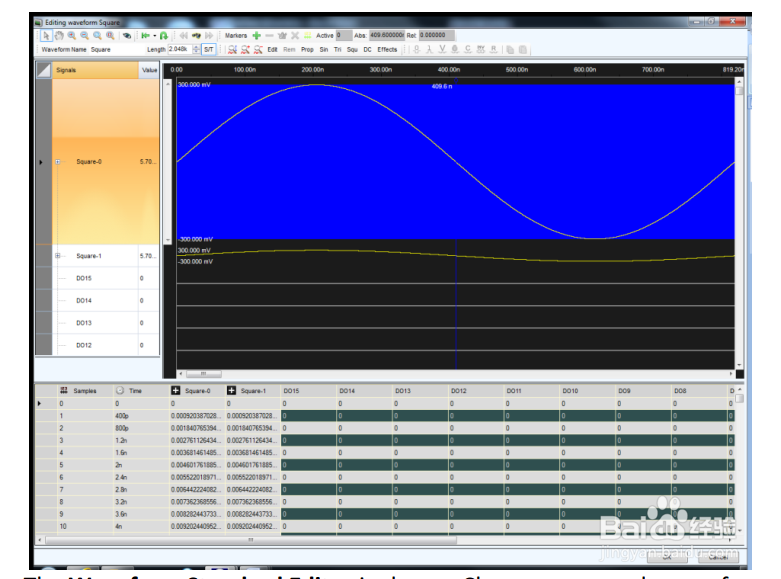Click second waveform zoom icon with plus
This screenshot has width=781, height=579.
(245, 49)
